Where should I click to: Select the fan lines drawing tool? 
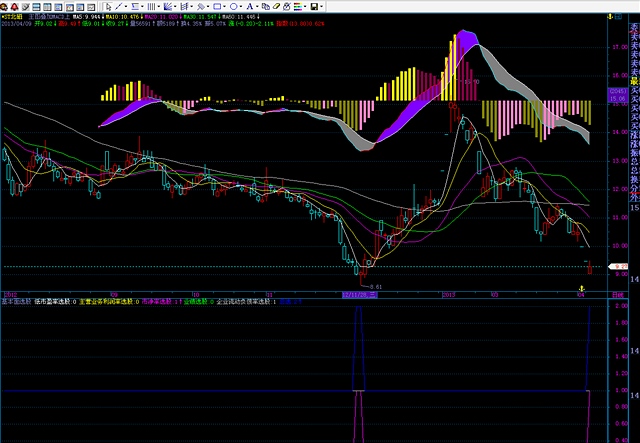click(167, 7)
